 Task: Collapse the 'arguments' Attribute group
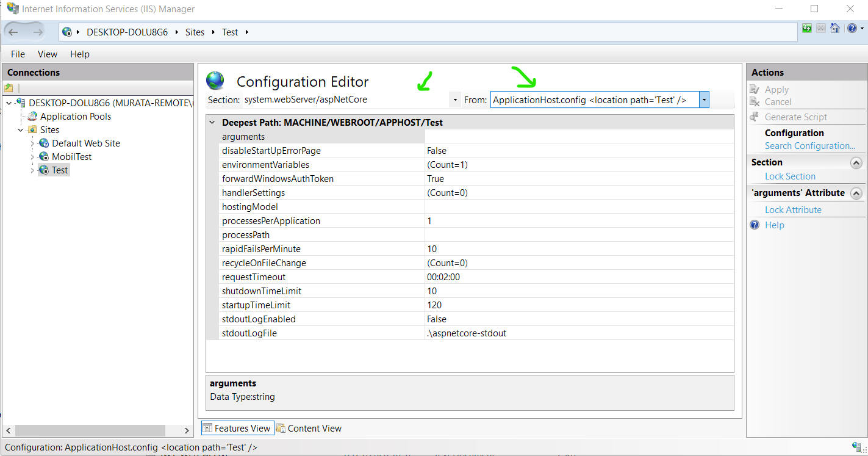coord(856,193)
